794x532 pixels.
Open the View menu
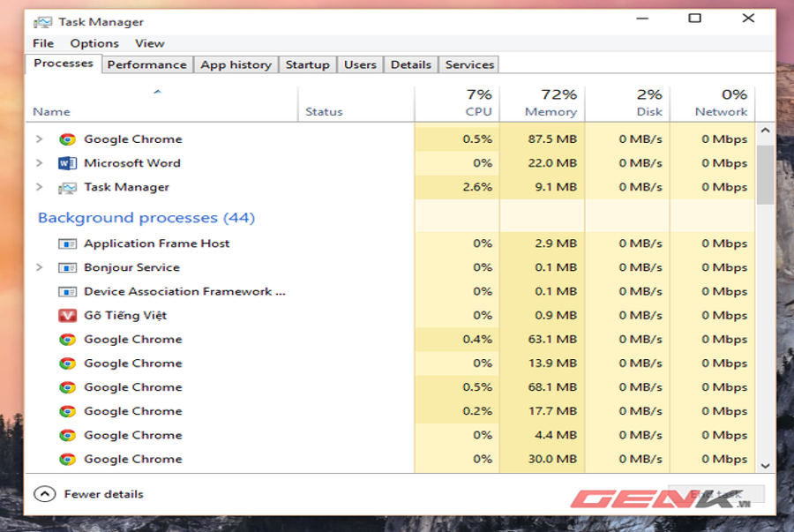tap(149, 43)
